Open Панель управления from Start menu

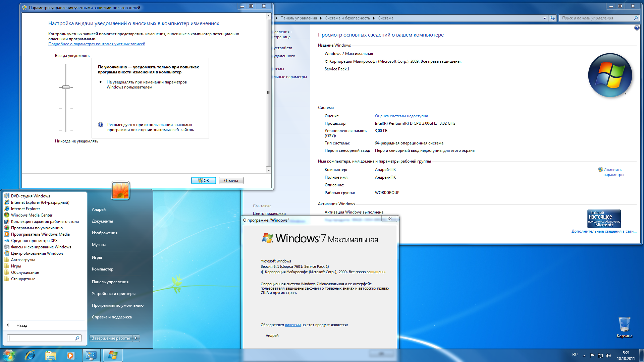coord(110,282)
